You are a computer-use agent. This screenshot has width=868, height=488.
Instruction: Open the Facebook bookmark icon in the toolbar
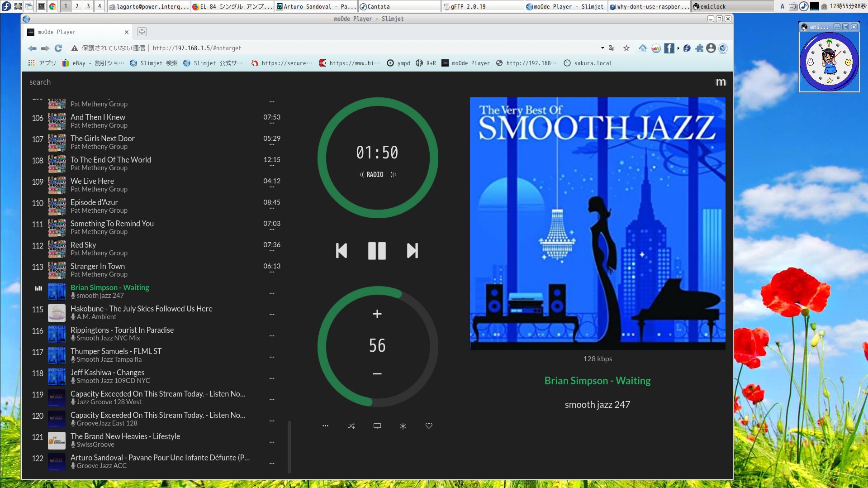[x=669, y=48]
